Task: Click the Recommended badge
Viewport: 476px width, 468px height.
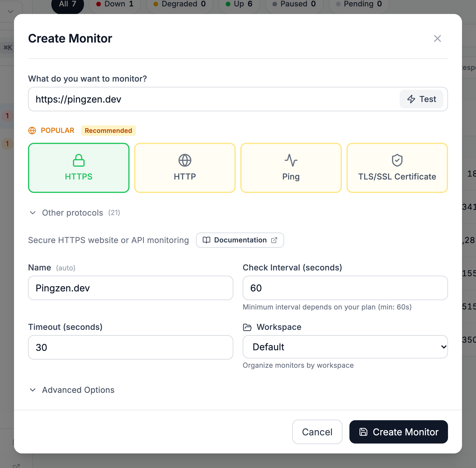Action: (x=108, y=131)
